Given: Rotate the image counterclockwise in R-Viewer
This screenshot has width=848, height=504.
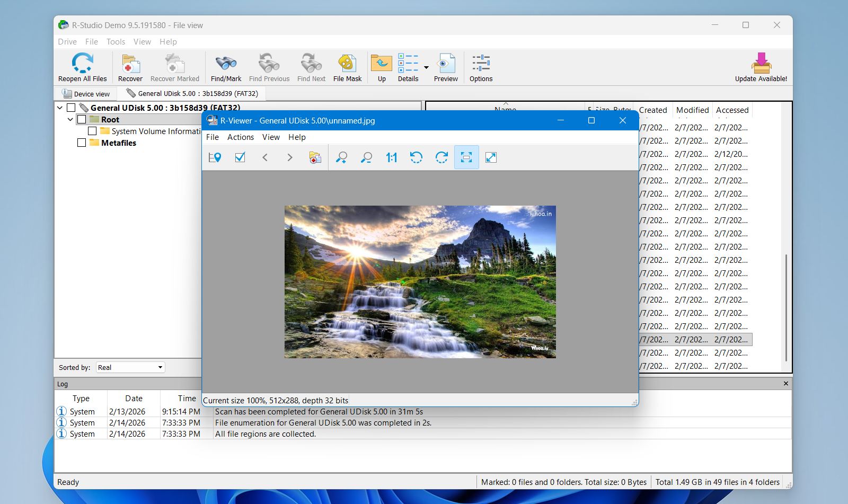Looking at the screenshot, I should [x=417, y=157].
